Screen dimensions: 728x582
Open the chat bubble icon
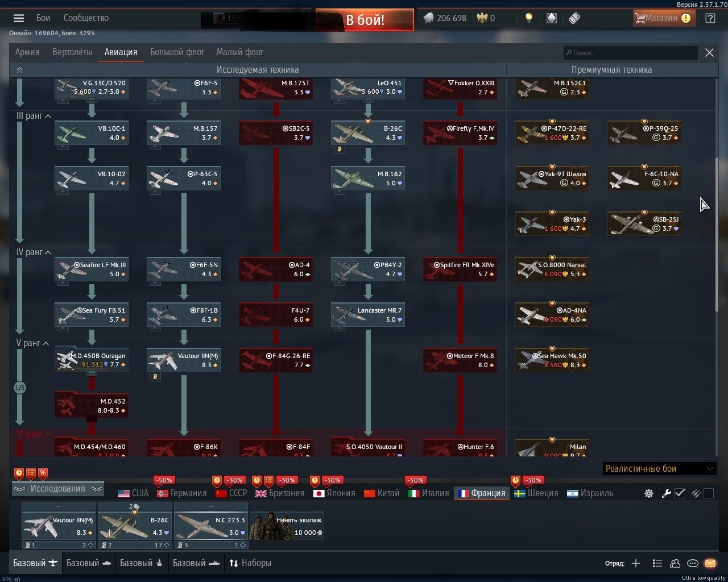pyautogui.click(x=693, y=563)
